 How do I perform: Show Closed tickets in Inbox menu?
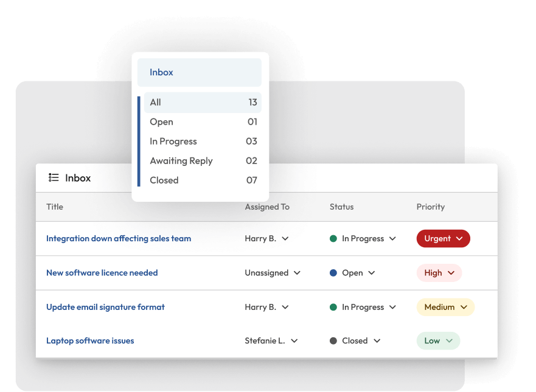pos(203,181)
